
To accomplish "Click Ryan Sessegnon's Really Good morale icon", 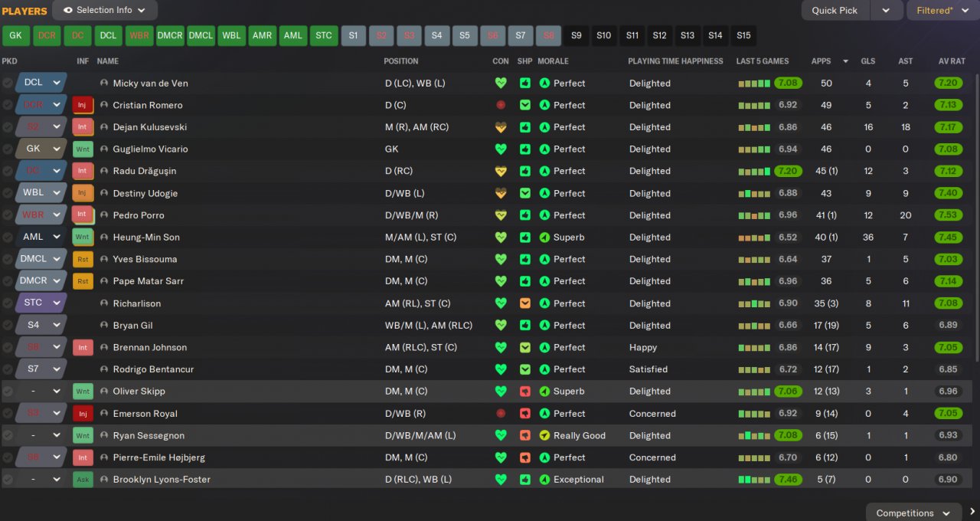I will pyautogui.click(x=544, y=435).
